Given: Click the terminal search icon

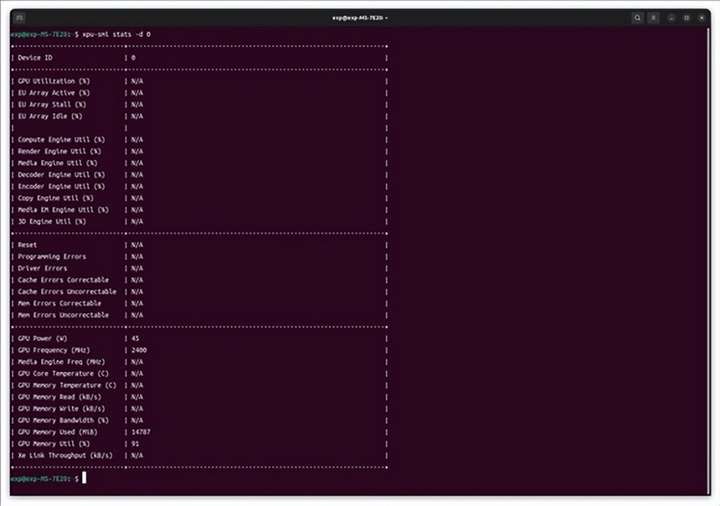Looking at the screenshot, I should coord(637,18).
